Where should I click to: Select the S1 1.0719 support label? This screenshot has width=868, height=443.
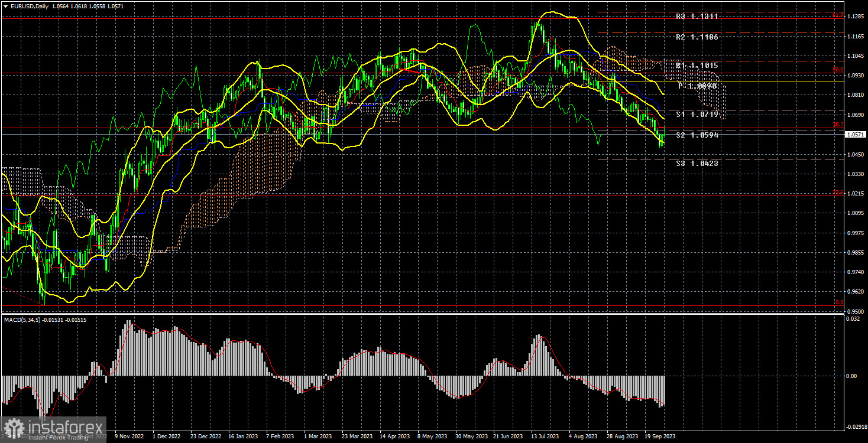click(697, 115)
